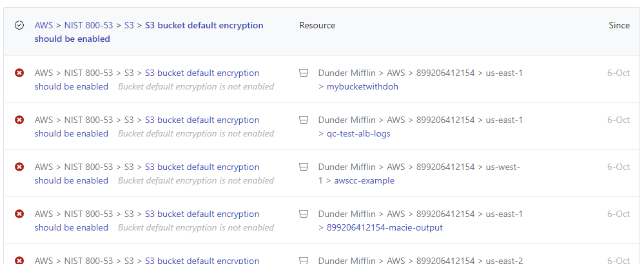The width and height of the screenshot is (644, 264).
Task: Click red alarm icon for qc-test-alb-logs row
Action: point(19,120)
